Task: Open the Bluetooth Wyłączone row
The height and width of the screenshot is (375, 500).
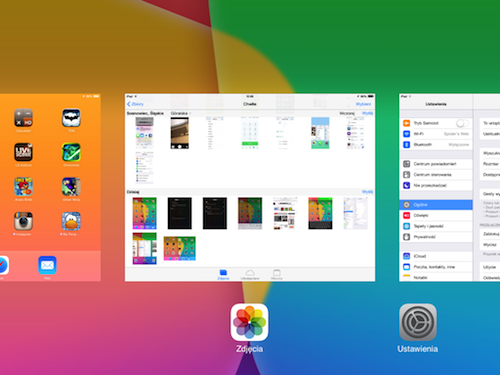Action: (x=436, y=145)
